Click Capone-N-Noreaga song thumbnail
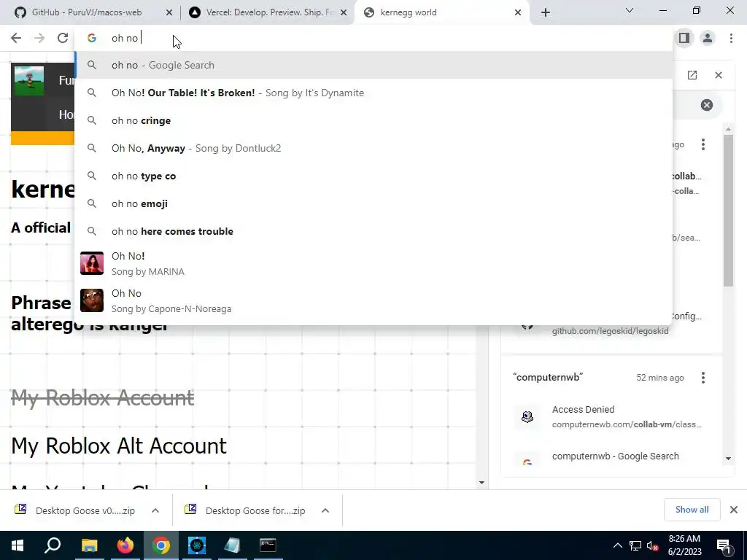 point(91,300)
